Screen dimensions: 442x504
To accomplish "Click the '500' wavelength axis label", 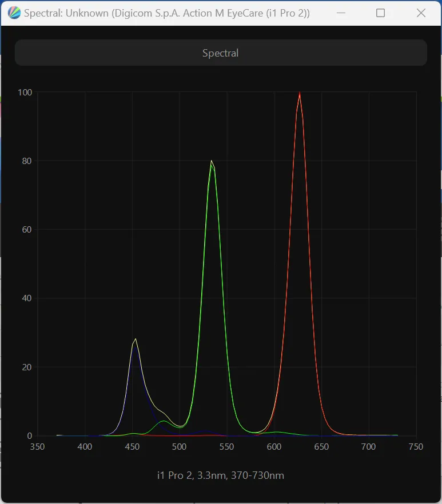I will pos(180,447).
